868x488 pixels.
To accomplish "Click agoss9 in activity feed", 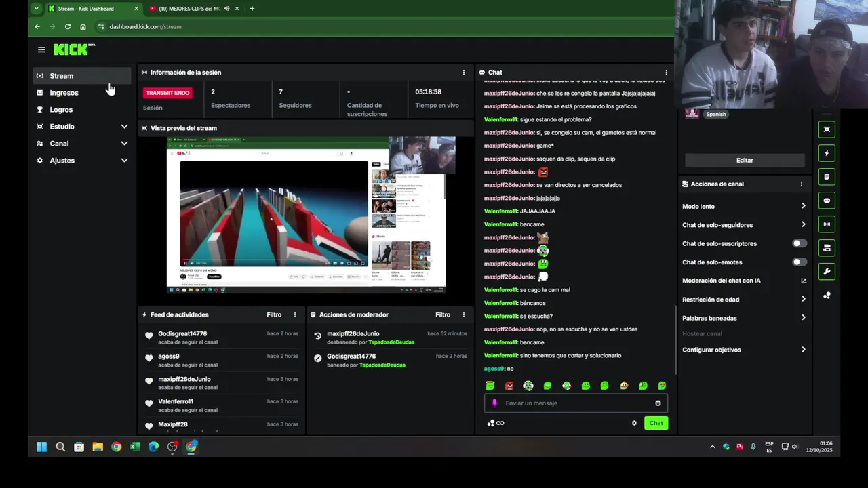I will click(x=169, y=357).
